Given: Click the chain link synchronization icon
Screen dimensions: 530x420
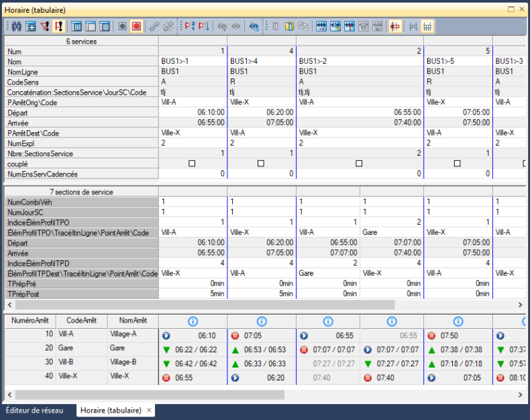Looking at the screenshot, I should coord(154,26).
